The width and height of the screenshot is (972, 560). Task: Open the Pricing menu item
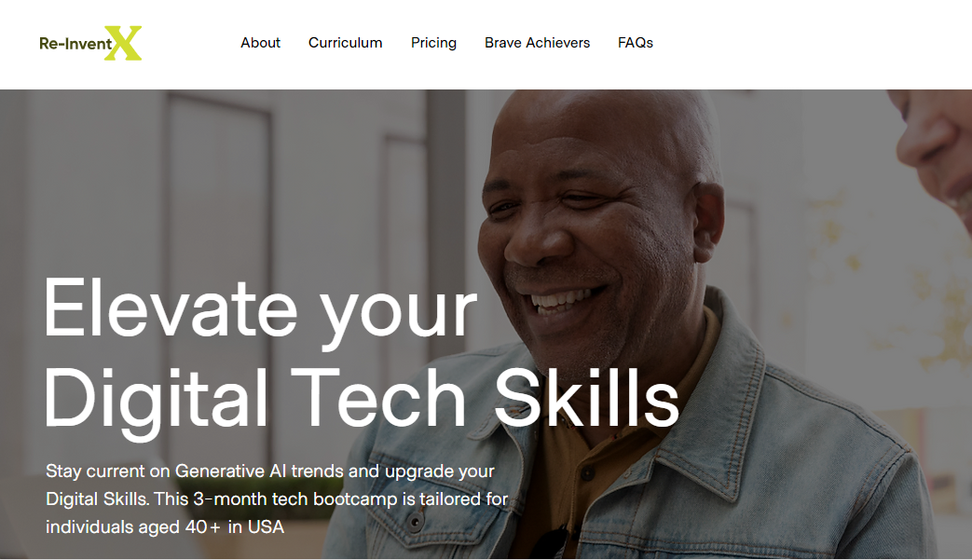433,43
